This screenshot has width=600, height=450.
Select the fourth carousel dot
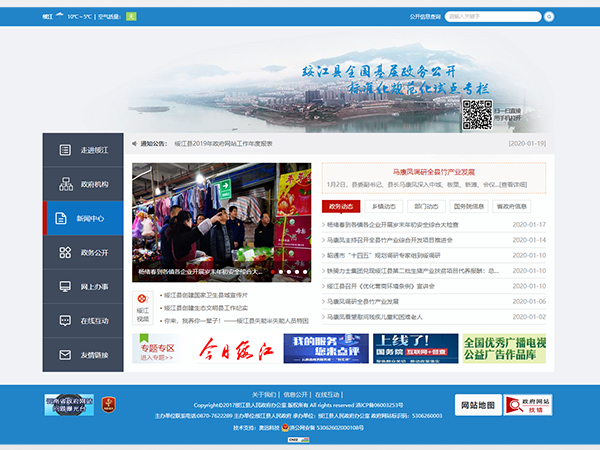coord(297,272)
